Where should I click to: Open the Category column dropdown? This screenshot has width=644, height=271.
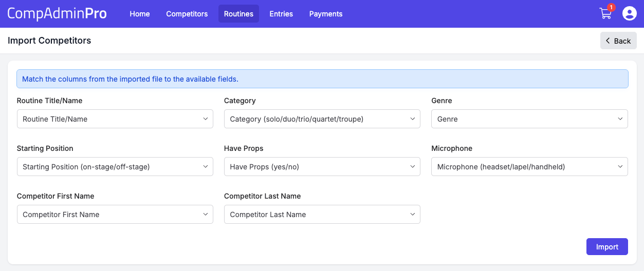click(322, 119)
